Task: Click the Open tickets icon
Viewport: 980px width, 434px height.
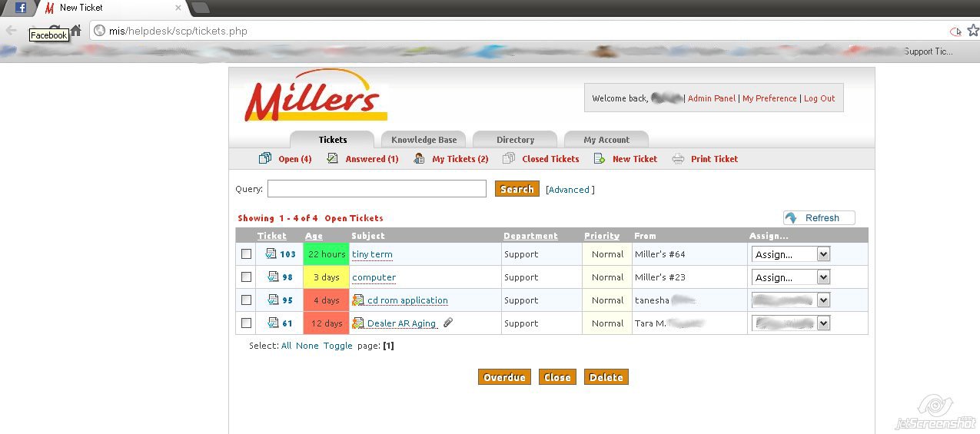Action: [x=265, y=158]
